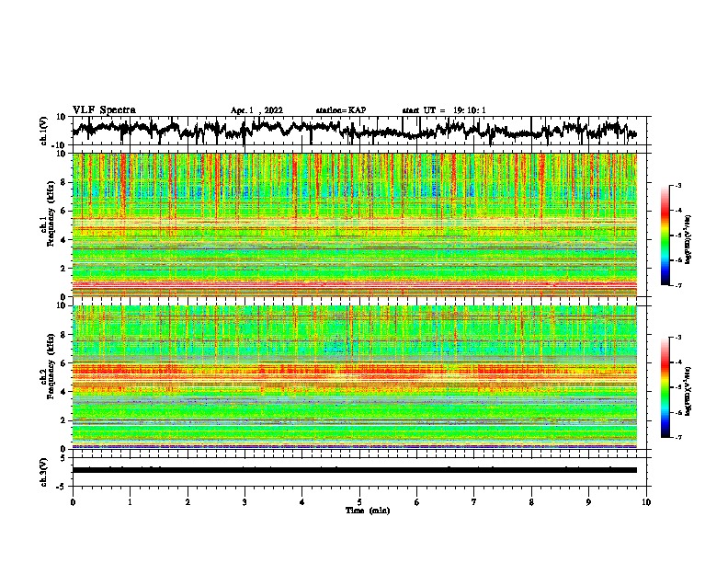Click the ch.1 voltage waveform trace panel
Image resolution: width=728 pixels, height=563 pixels.
(x=358, y=131)
